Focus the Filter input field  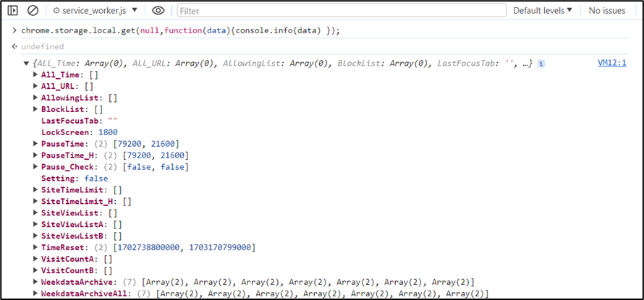pos(342,10)
